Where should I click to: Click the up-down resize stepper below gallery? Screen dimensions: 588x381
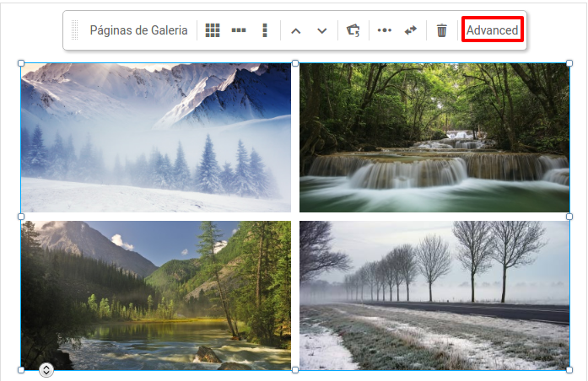(x=46, y=370)
